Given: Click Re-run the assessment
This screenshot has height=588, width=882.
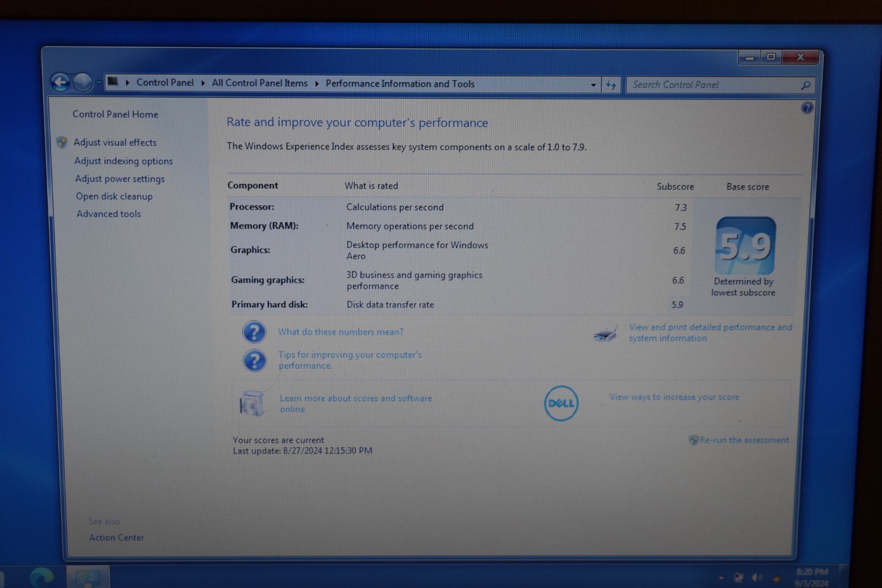Looking at the screenshot, I should 744,440.
